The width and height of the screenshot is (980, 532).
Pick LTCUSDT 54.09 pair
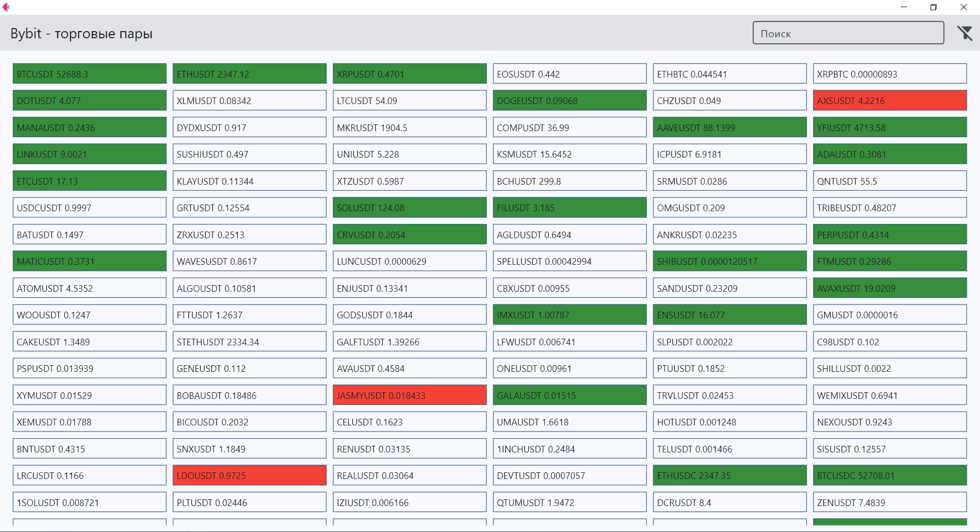click(x=409, y=100)
